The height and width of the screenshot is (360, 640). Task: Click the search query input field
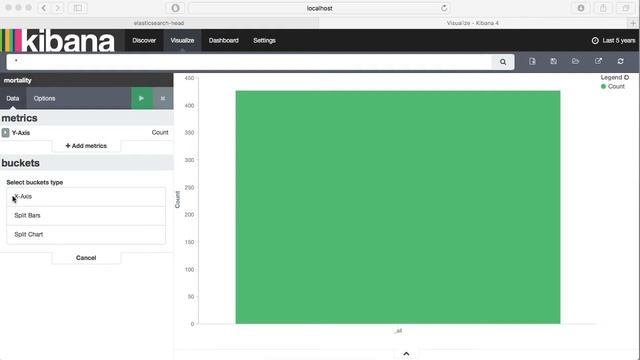pos(249,62)
